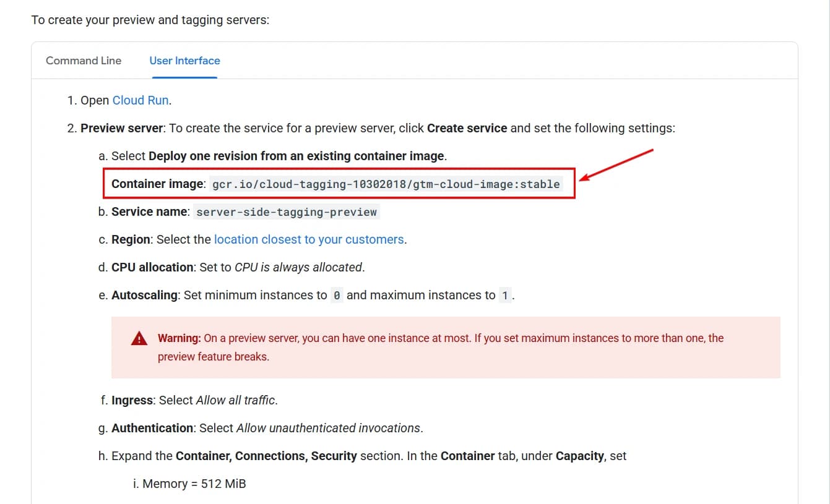The height and width of the screenshot is (504, 830).
Task: Click the warning triangle icon
Action: pos(139,338)
